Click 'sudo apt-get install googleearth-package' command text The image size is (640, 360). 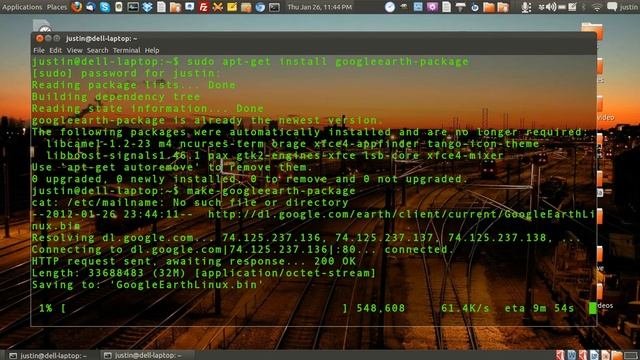(328, 62)
